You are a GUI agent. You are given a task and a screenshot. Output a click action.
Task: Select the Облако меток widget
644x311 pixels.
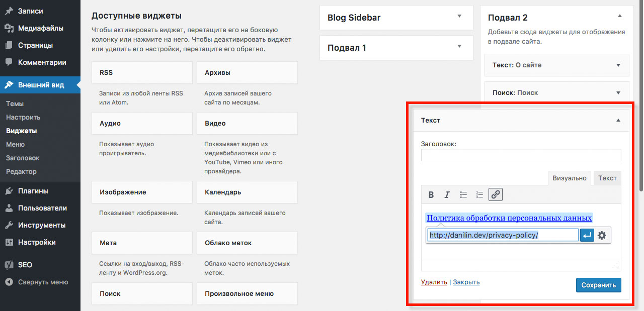coord(247,243)
